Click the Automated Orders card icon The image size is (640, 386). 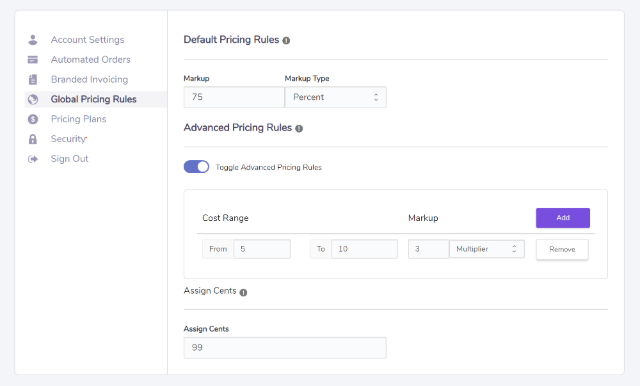pos(33,60)
